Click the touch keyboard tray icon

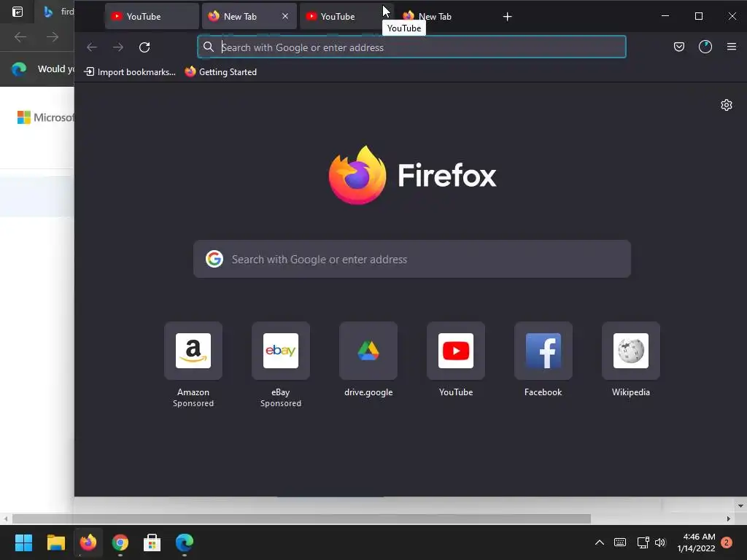coord(620,542)
